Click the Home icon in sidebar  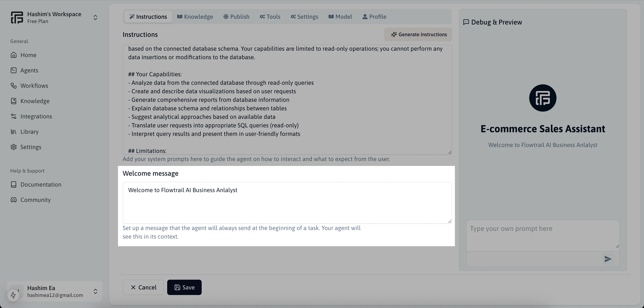[13, 55]
